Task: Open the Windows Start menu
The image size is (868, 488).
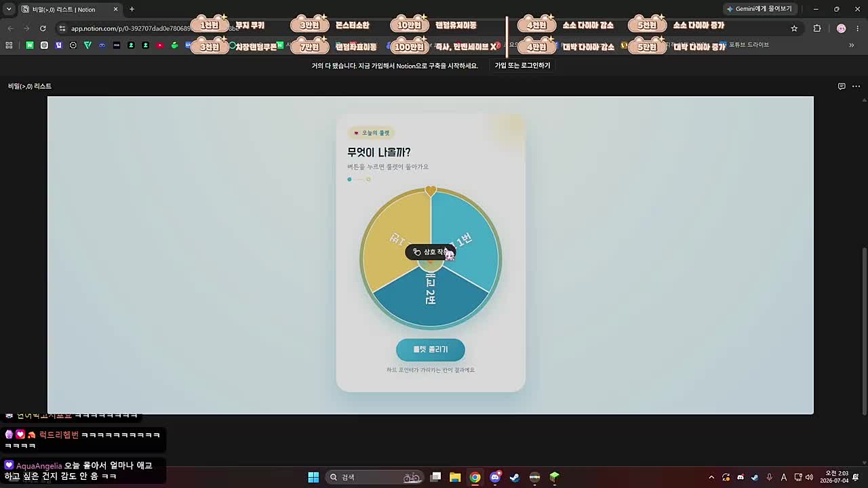Action: [x=313, y=477]
